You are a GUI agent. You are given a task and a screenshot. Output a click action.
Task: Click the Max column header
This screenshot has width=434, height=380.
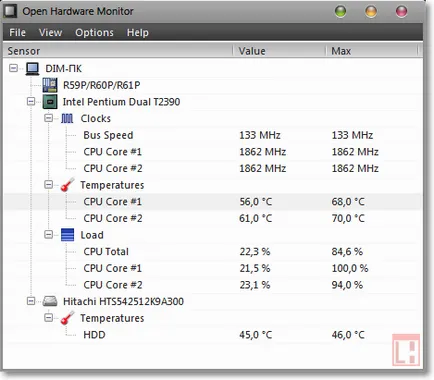click(x=371, y=51)
